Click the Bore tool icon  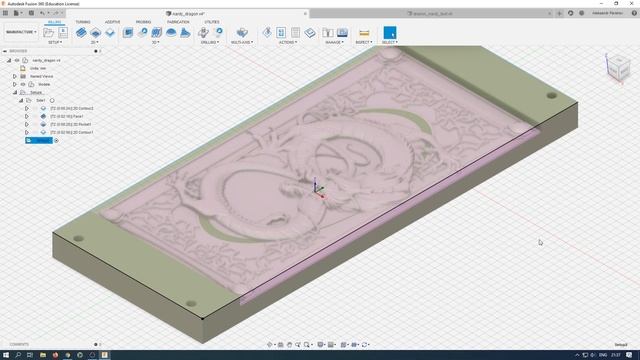coord(218,32)
